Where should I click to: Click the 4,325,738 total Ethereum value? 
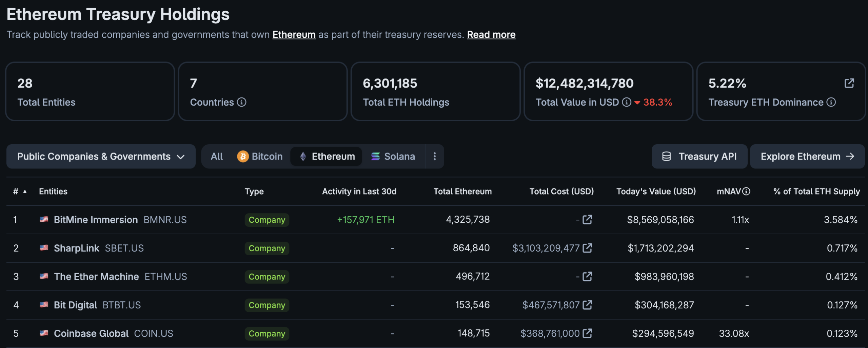pyautogui.click(x=468, y=219)
